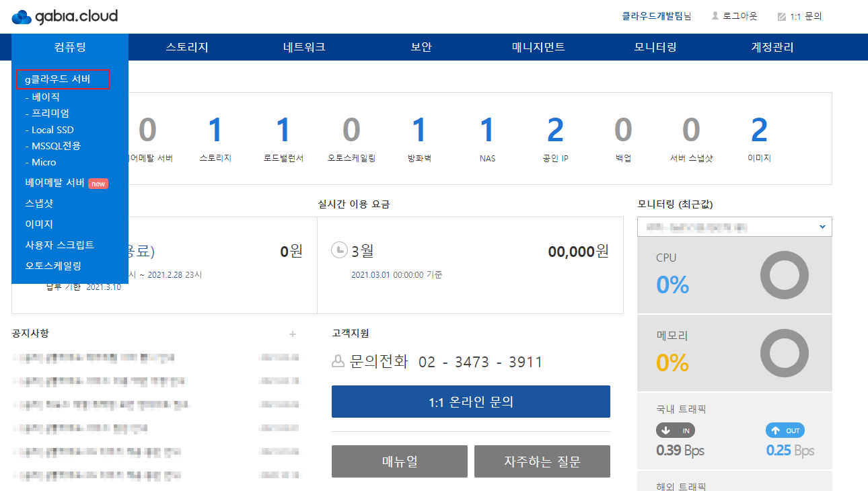Open the 스냅샷 menu entry
The image size is (868, 491).
pyautogui.click(x=39, y=203)
